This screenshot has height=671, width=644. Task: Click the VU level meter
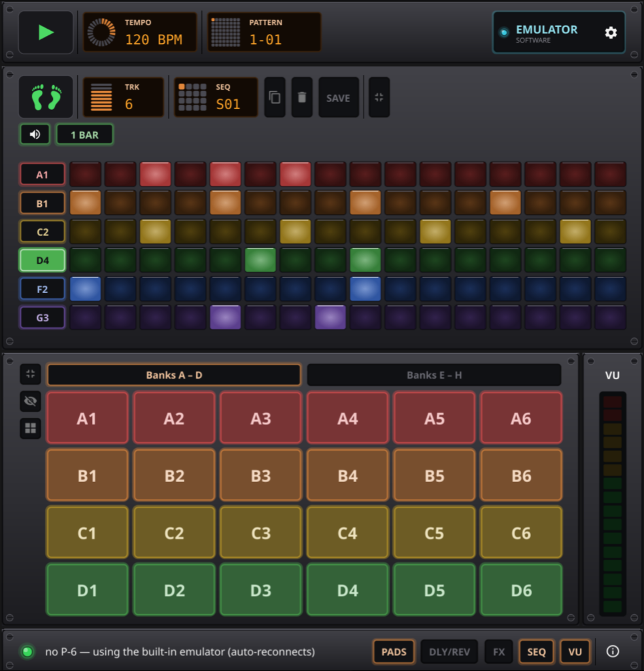[x=613, y=504]
